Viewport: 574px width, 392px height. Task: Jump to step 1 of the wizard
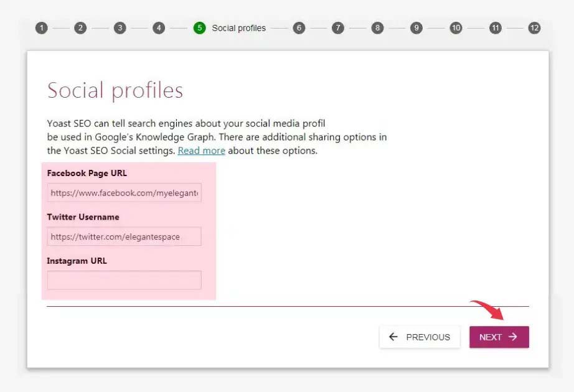click(x=42, y=28)
